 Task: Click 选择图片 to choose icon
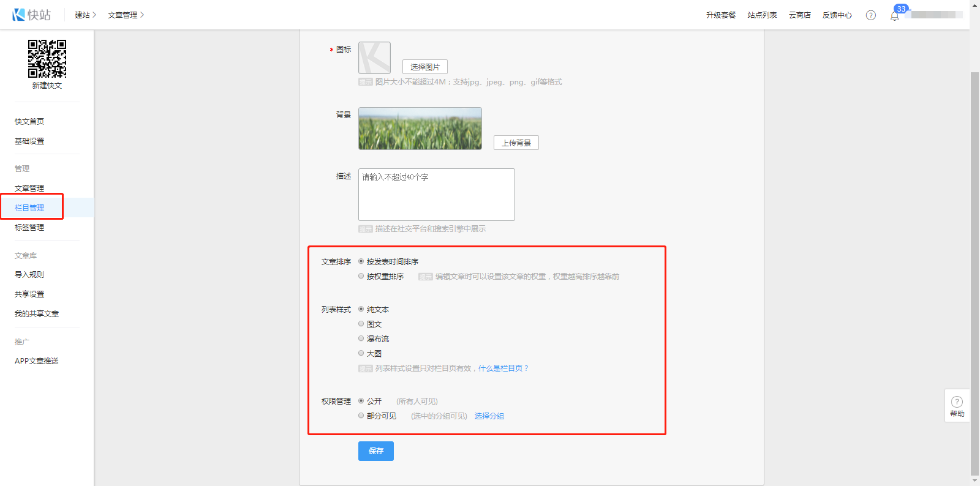424,67
